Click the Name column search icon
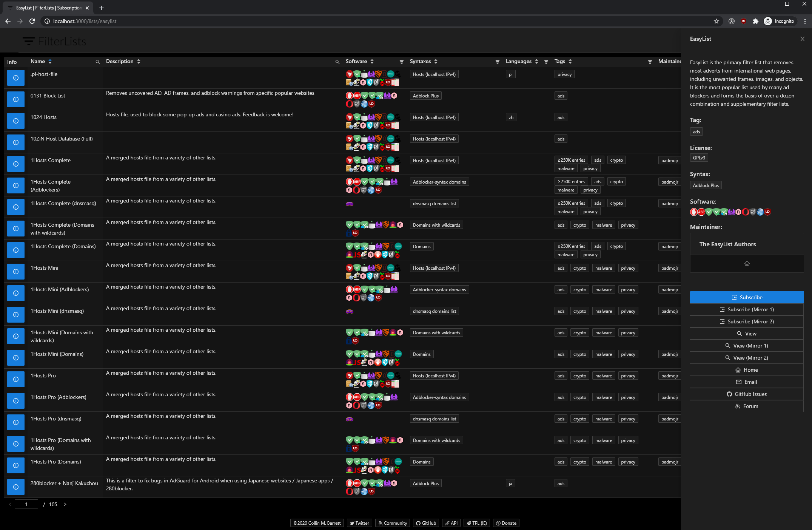This screenshot has height=530, width=812. pos(98,62)
